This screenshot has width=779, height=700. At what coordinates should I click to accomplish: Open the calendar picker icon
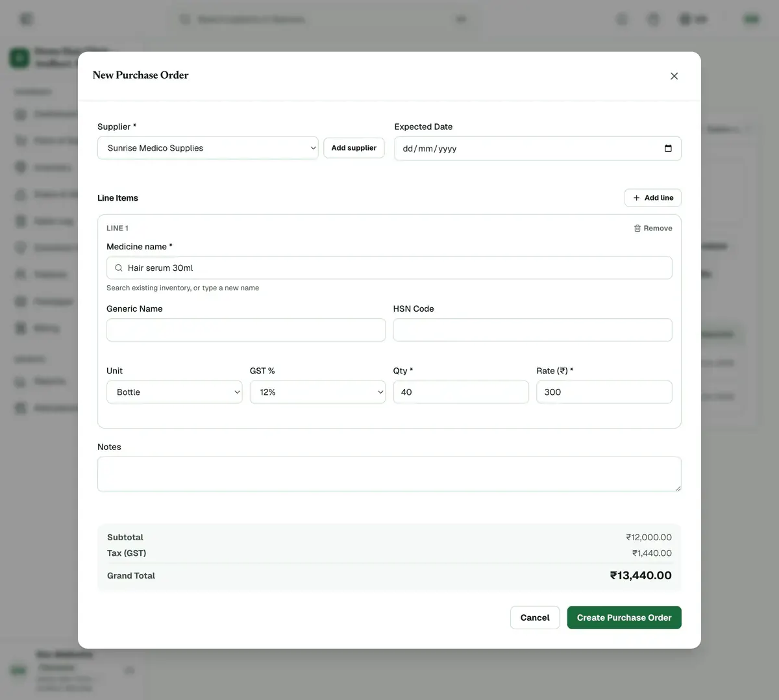click(x=668, y=149)
